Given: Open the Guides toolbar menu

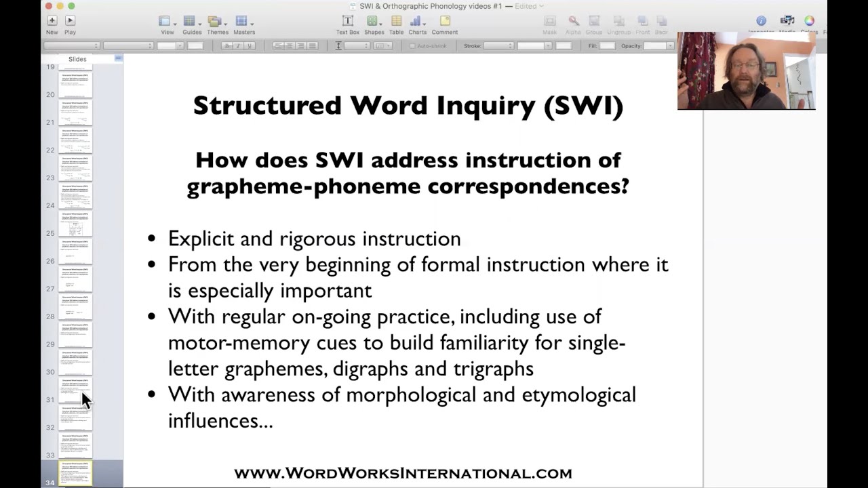Looking at the screenshot, I should 192,25.
